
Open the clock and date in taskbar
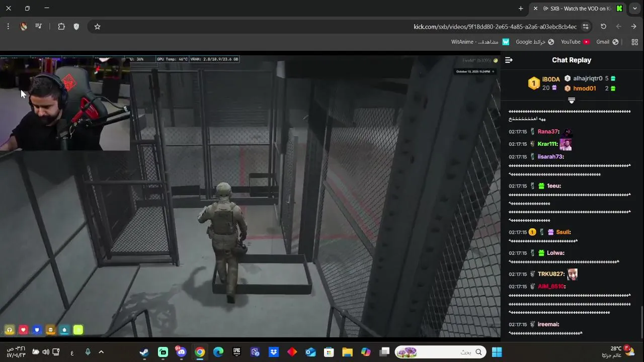tap(16, 352)
